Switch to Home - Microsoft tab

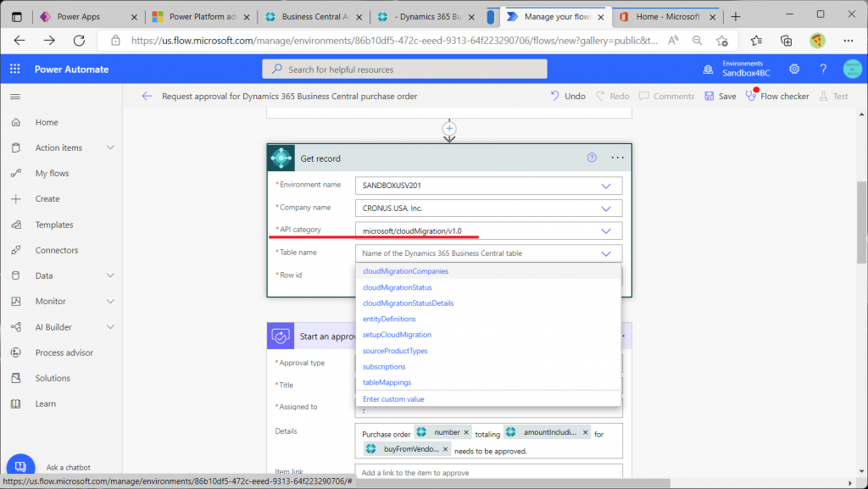666,17
